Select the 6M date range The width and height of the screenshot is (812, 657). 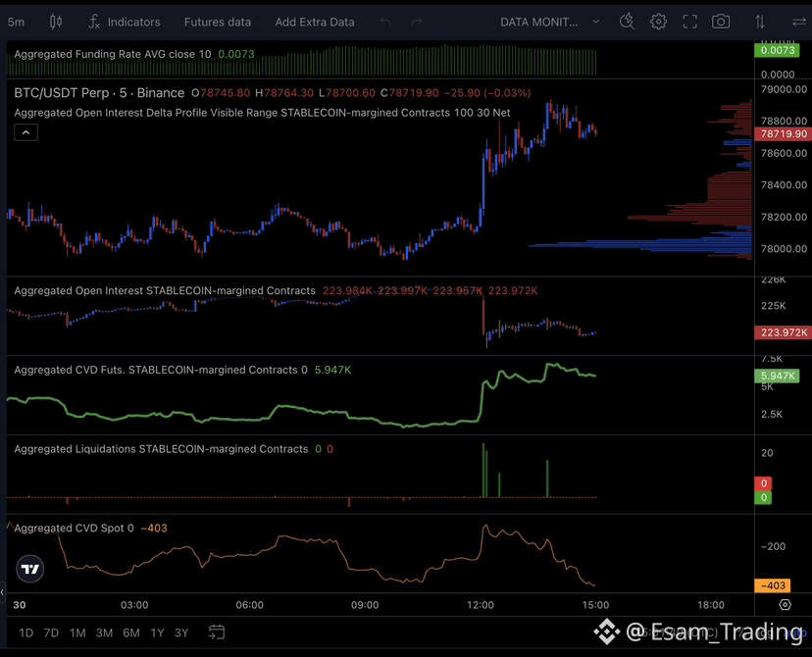(x=131, y=632)
